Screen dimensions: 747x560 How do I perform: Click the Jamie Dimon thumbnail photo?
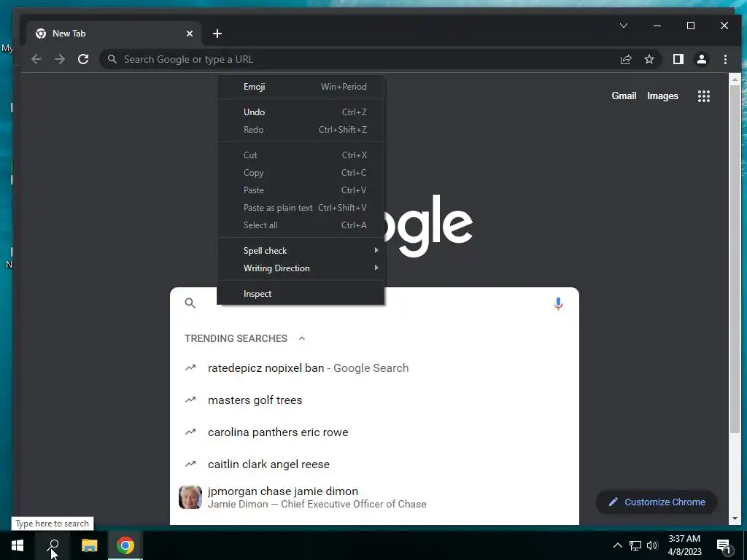[x=190, y=497]
